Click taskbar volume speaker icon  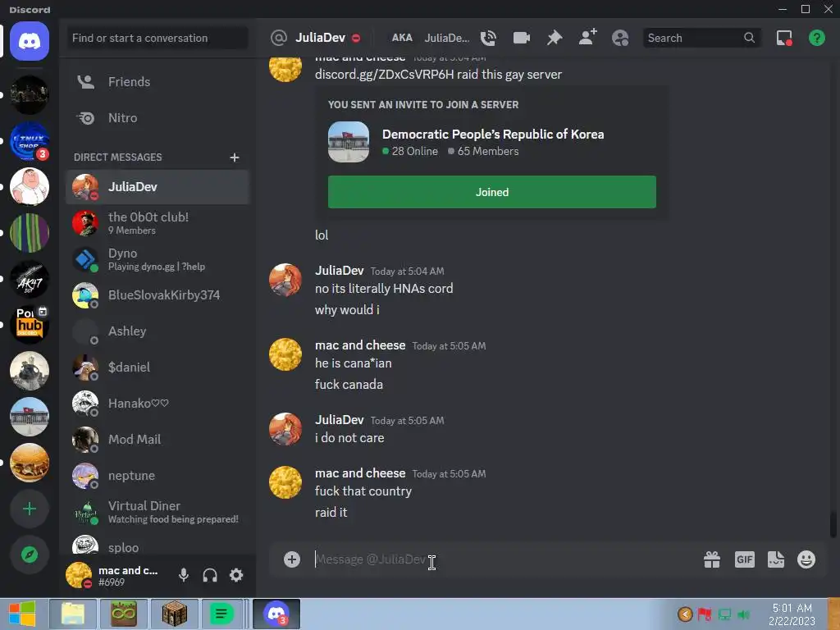pyautogui.click(x=743, y=614)
